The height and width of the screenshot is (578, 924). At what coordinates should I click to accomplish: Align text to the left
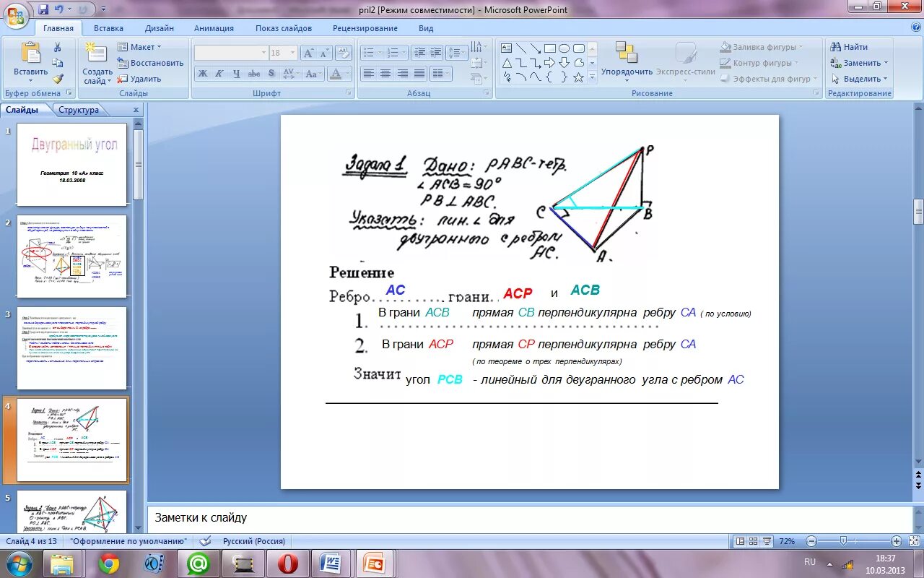[369, 74]
